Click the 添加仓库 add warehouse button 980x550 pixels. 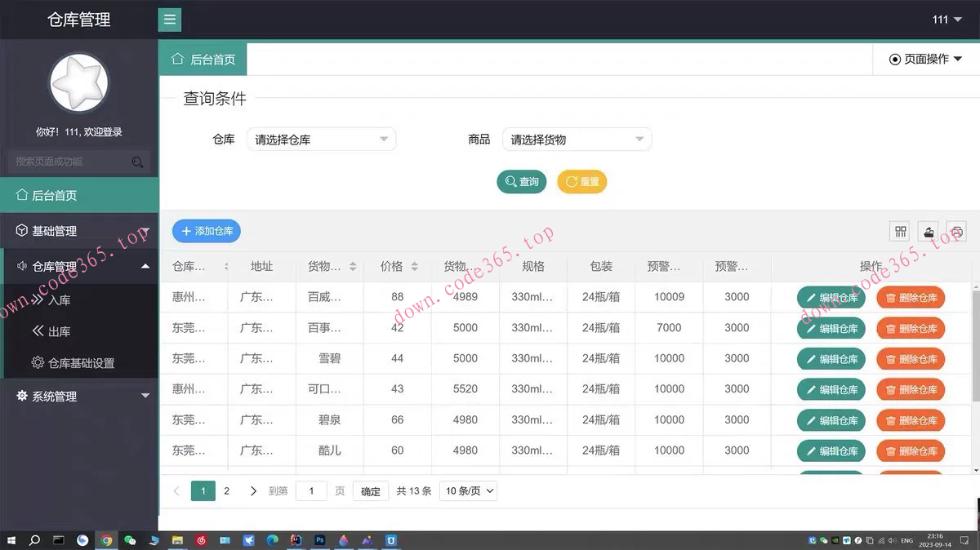pos(206,231)
